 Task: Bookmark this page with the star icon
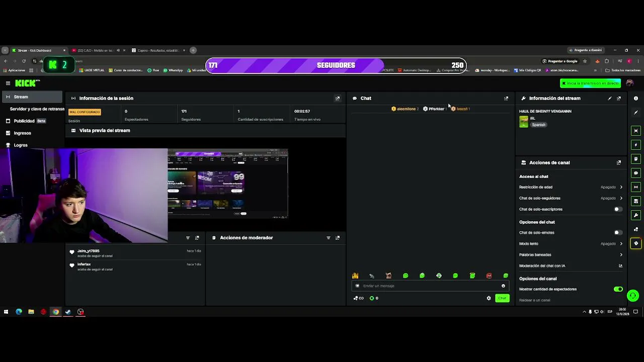(x=585, y=61)
